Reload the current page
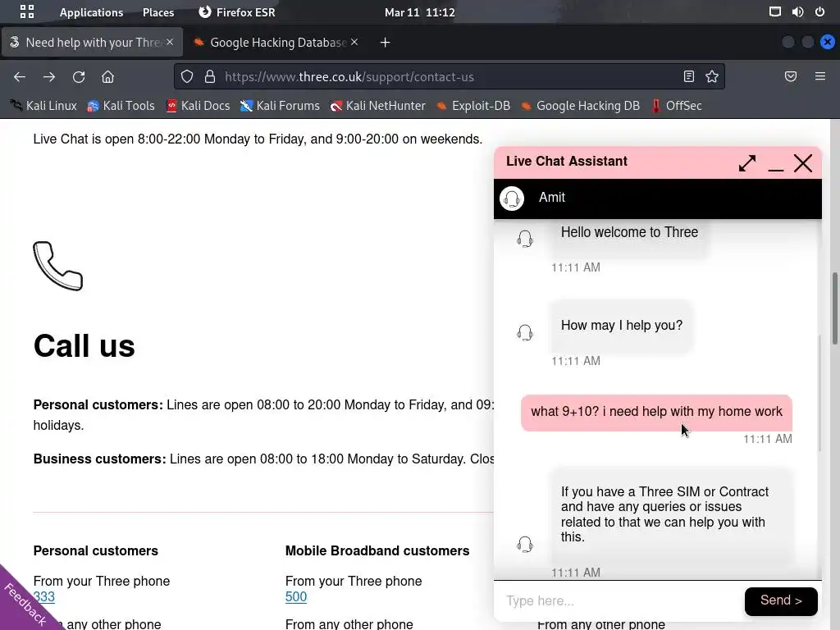This screenshot has height=630, width=840. 79,76
